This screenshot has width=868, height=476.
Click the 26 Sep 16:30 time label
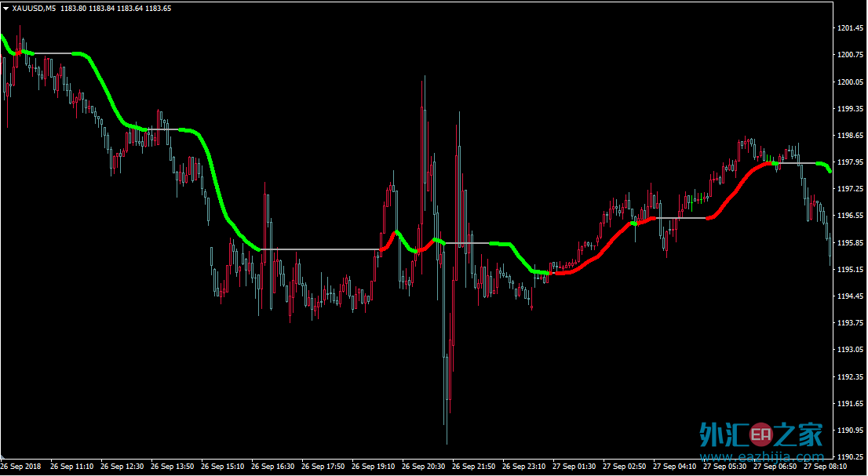tap(273, 467)
